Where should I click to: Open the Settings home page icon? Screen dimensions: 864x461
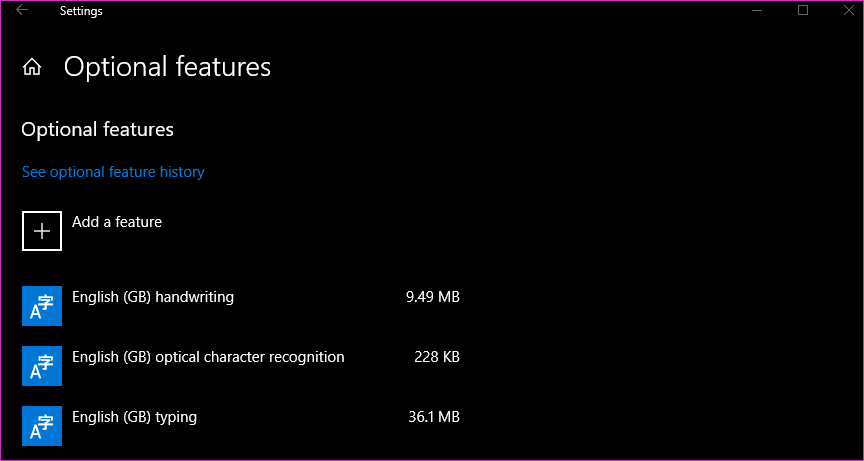[x=32, y=67]
